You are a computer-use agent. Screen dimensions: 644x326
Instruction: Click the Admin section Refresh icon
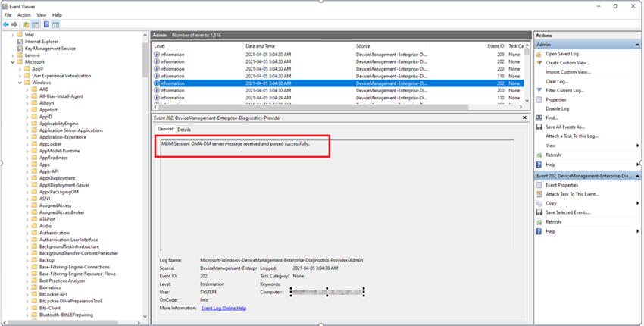pos(539,155)
